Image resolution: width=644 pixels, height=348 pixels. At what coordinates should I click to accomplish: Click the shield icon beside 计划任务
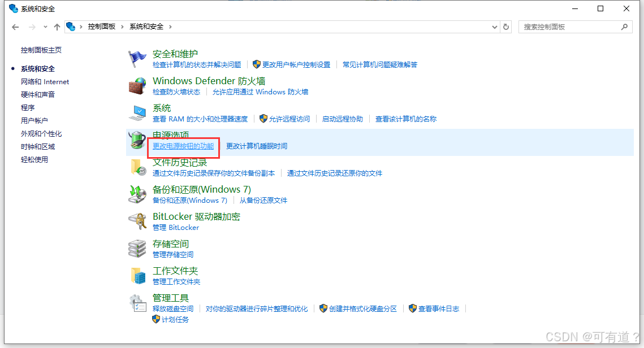coord(156,319)
